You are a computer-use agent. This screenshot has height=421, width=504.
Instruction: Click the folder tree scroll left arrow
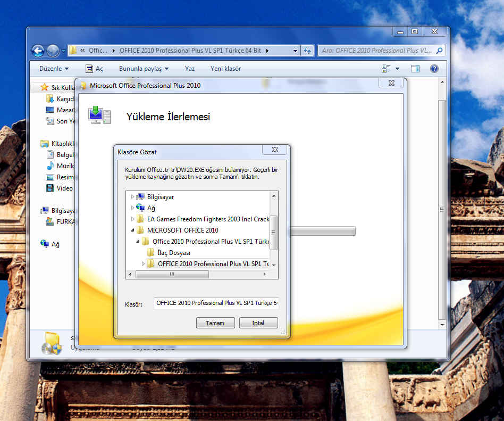coord(130,274)
